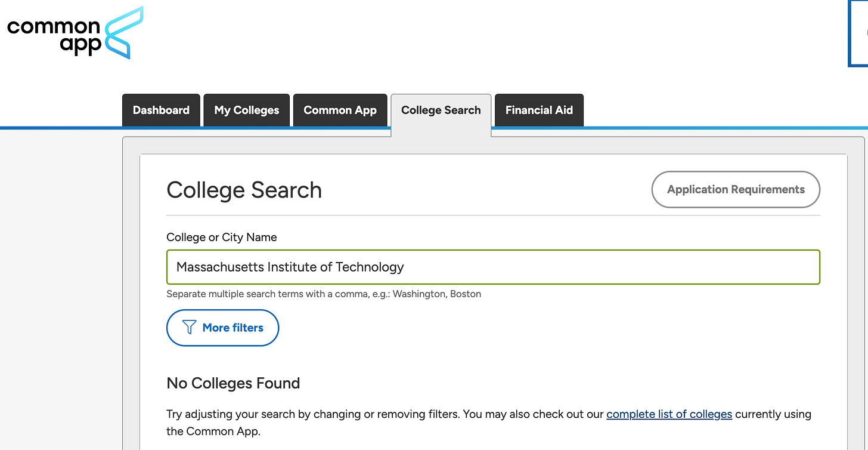Screen dimensions: 868x450
Task: Click the funnel icon beside More filters
Action: click(189, 328)
